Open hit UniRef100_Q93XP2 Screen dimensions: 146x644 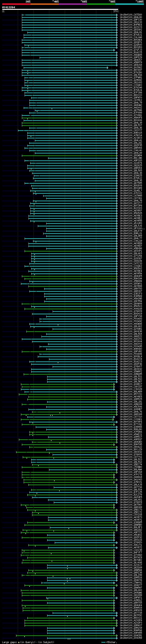pos(131,30)
